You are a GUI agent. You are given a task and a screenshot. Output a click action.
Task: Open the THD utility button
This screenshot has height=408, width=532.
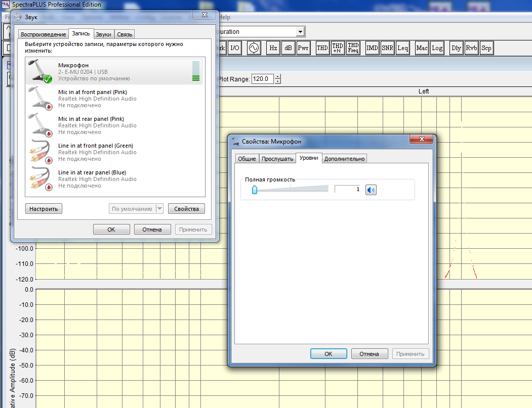point(322,48)
